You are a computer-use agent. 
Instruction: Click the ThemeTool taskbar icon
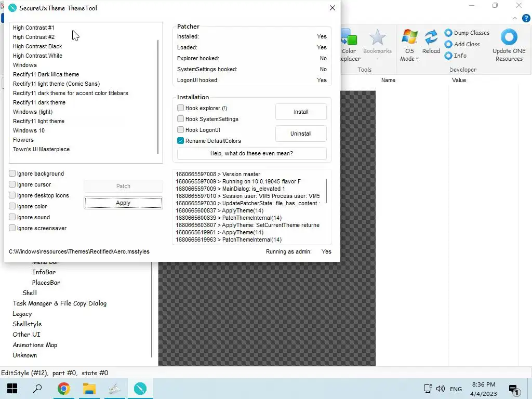(x=140, y=389)
